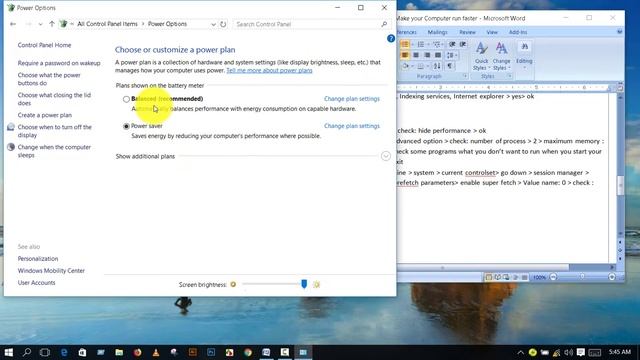Screen dimensions: 640x360
Task: Click volume speaker icon in system tray
Action: [569, 352]
